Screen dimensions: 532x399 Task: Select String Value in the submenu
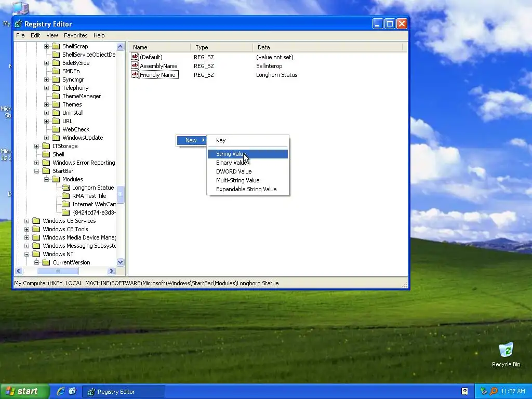248,154
